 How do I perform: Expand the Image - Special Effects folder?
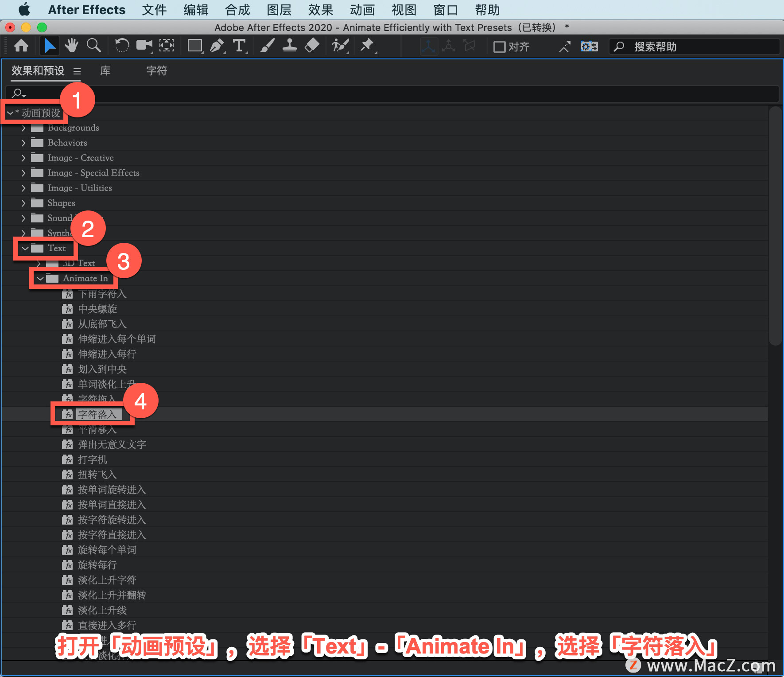(23, 173)
